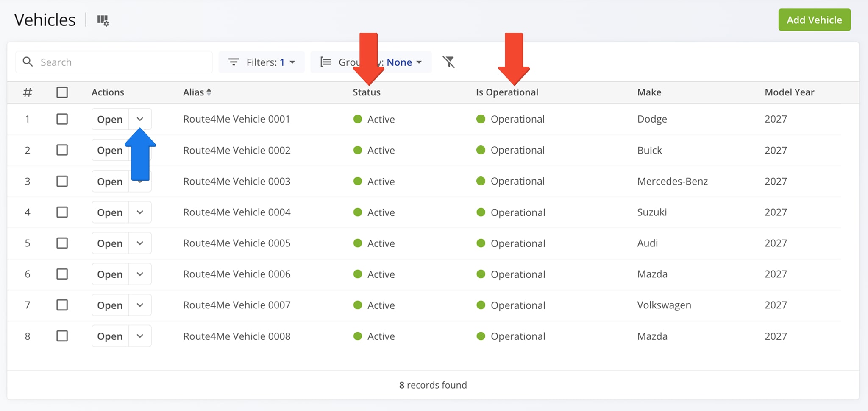
Task: Expand actions chevron for Vehicle 0001
Action: click(140, 119)
